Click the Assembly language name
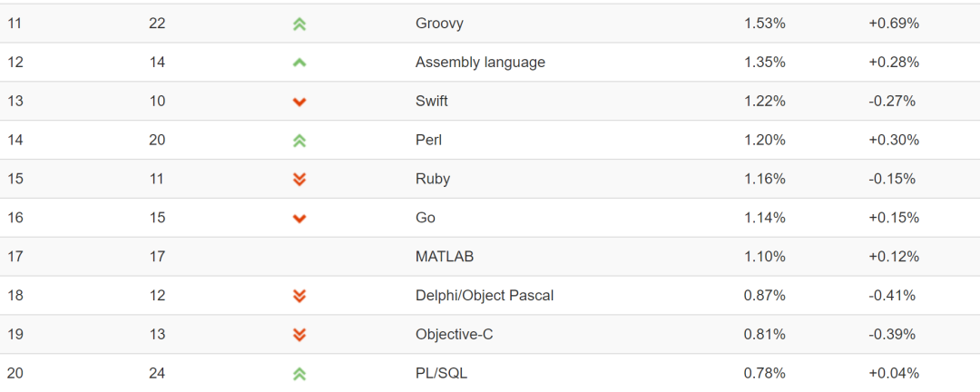980x392 pixels. pyautogui.click(x=480, y=63)
